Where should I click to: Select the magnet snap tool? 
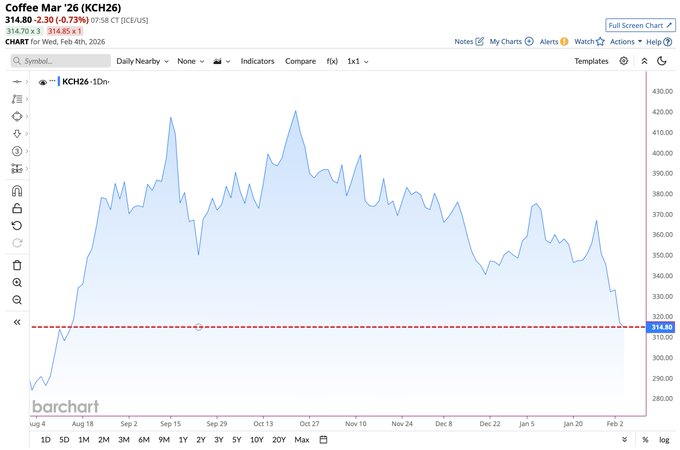17,190
